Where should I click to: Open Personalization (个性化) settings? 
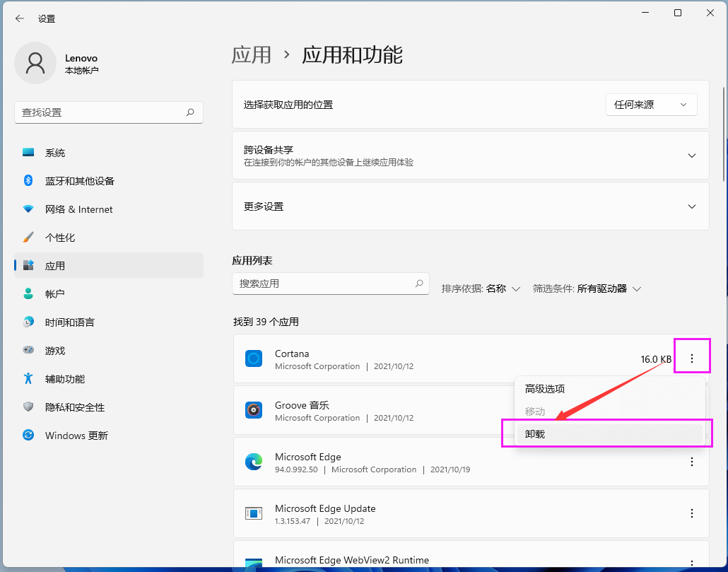point(109,238)
